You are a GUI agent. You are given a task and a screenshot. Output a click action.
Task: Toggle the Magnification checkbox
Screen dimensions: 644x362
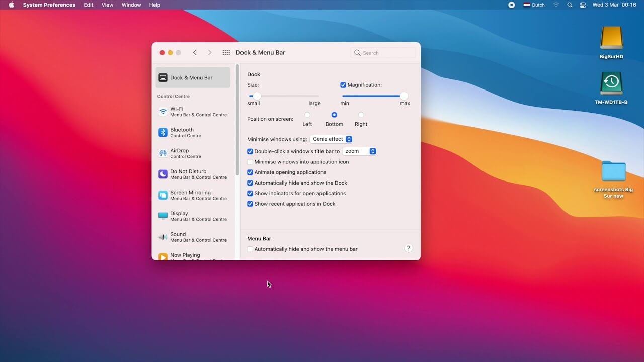click(343, 85)
